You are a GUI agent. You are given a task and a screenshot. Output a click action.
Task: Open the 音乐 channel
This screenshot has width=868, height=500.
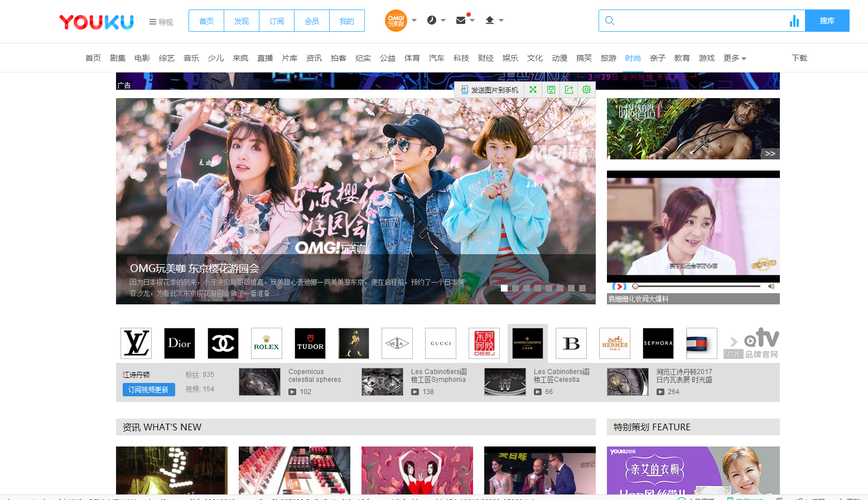191,58
